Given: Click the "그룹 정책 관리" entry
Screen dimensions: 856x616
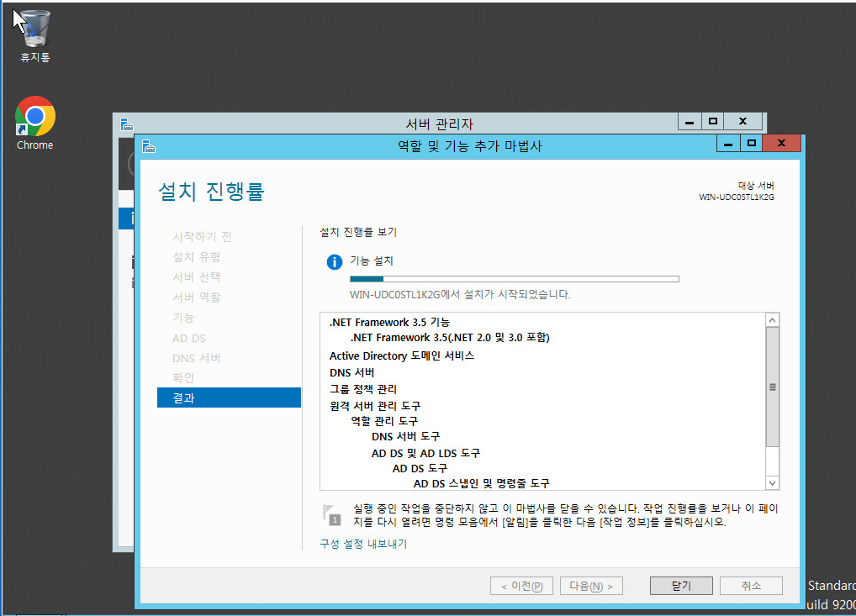Looking at the screenshot, I should pyautogui.click(x=363, y=389).
